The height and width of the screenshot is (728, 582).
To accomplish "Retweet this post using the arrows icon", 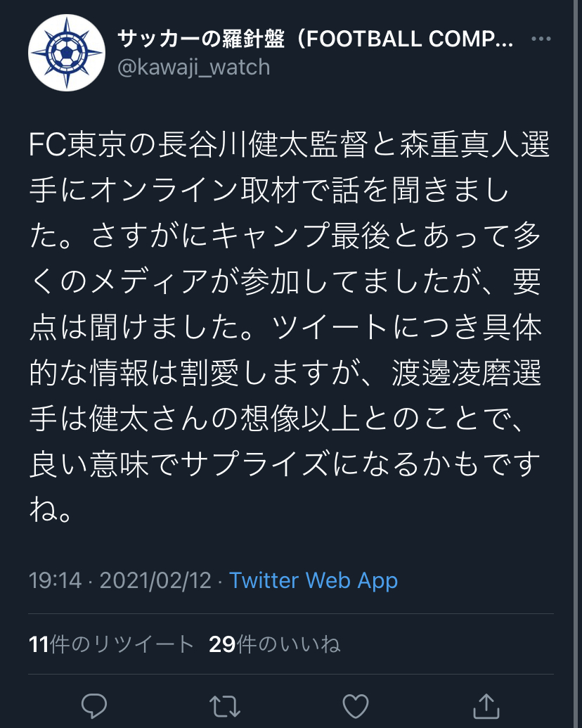I will click(225, 705).
